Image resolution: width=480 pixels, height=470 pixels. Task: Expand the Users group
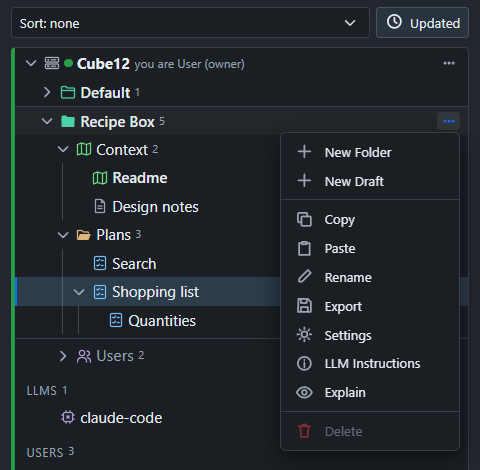pyautogui.click(x=63, y=356)
